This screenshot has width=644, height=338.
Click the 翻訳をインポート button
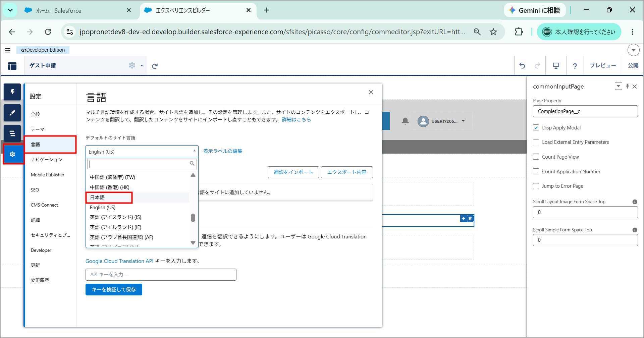point(293,172)
